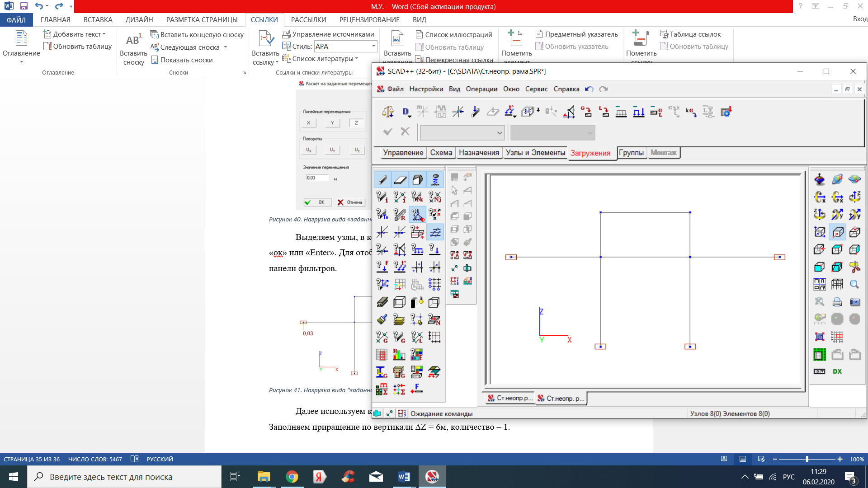Click the balance scales icon in SCAD toolbar

point(387,112)
